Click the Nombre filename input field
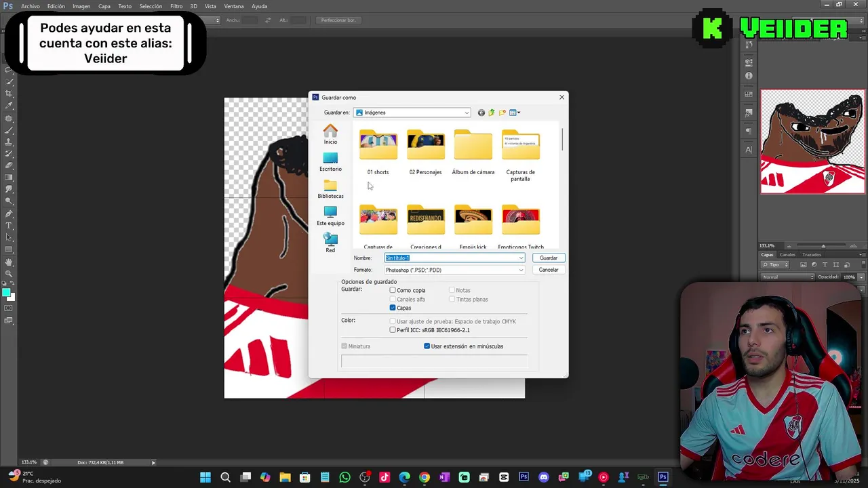Image resolution: width=868 pixels, height=488 pixels. point(450,258)
